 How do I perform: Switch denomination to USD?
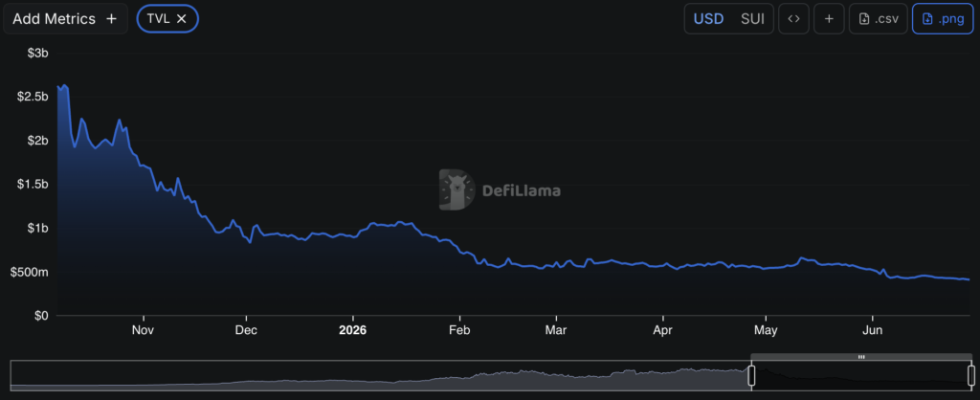point(709,19)
